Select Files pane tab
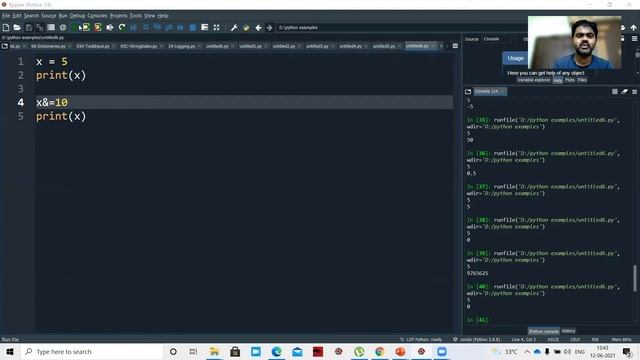Screen dimensions: 640x360 (582, 80)
